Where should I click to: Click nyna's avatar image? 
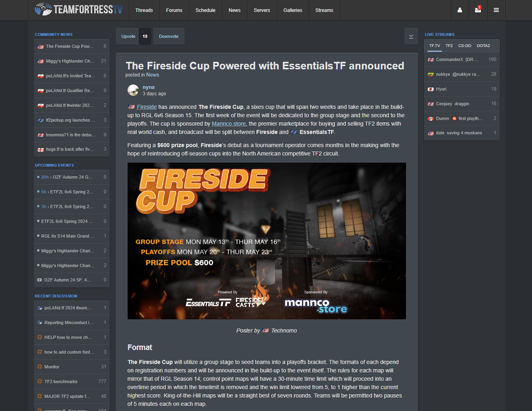click(x=133, y=90)
